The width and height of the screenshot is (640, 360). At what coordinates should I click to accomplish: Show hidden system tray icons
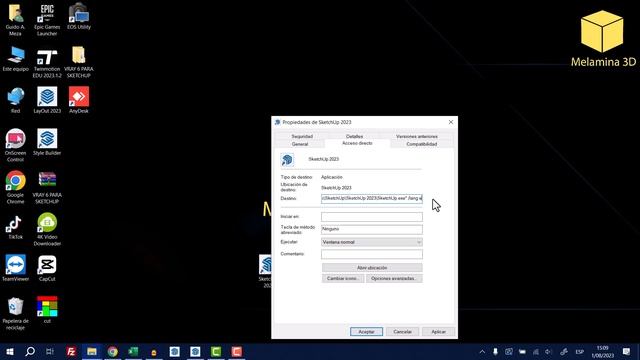[482, 351]
